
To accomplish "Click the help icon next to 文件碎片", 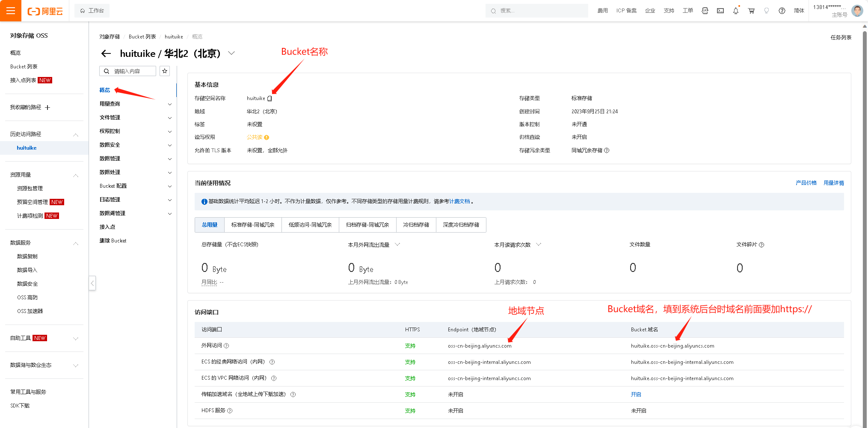I will 761,245.
